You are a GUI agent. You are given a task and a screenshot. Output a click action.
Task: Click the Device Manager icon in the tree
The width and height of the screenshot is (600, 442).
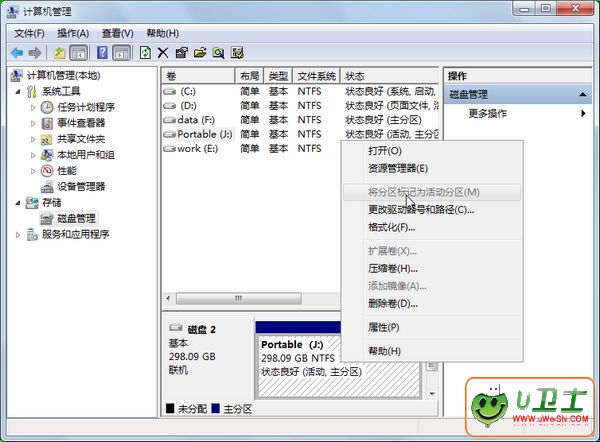point(47,187)
